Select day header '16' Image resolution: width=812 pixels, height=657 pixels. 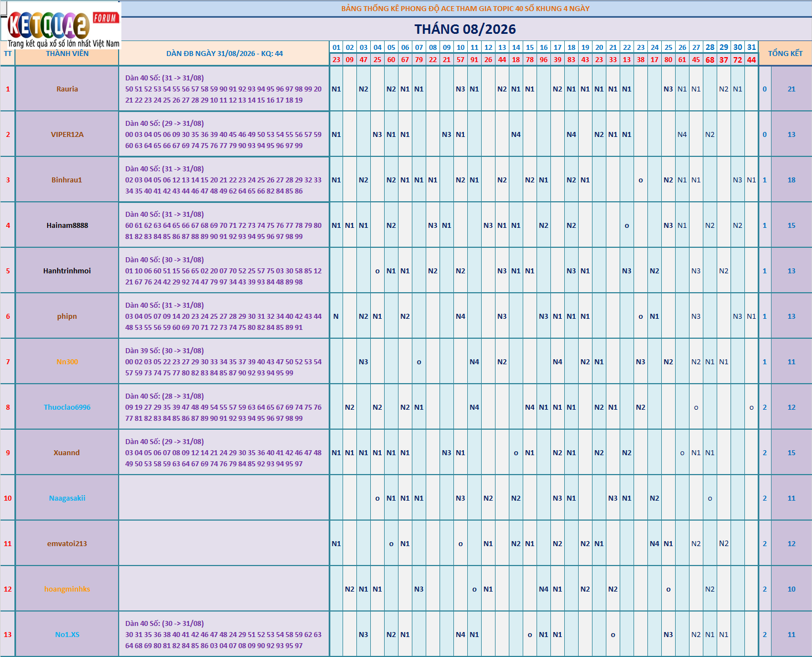[x=544, y=48]
